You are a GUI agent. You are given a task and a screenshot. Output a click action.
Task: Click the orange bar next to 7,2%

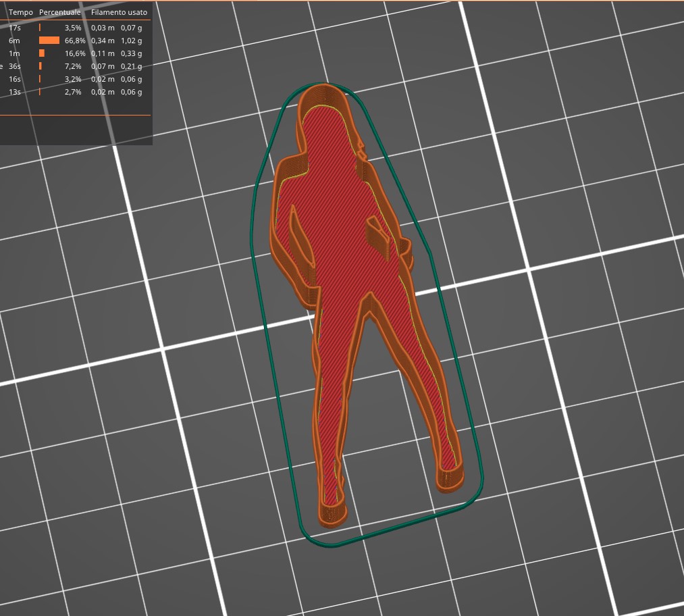point(41,66)
